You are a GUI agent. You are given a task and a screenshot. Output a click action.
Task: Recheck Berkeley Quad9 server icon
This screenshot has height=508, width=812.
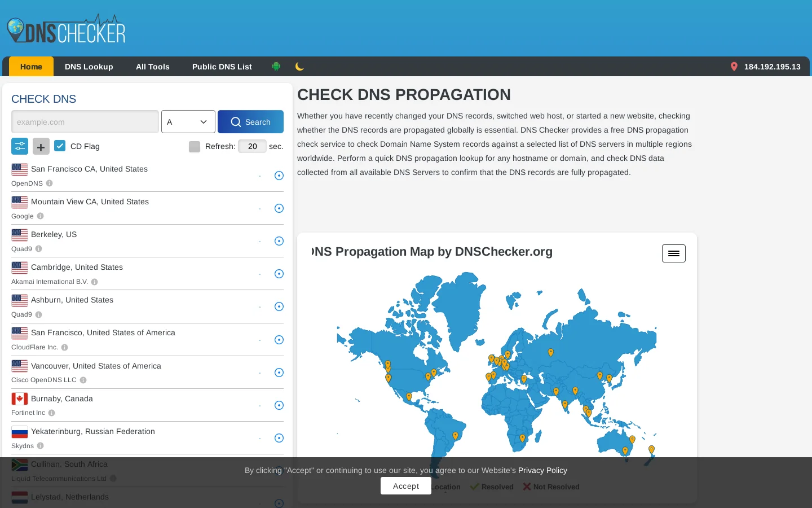[x=279, y=241]
